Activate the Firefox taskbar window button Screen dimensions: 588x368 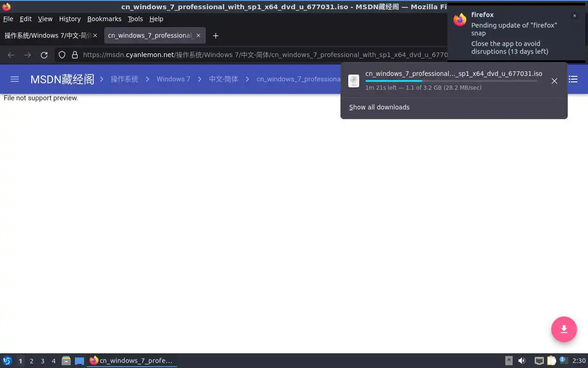point(132,361)
